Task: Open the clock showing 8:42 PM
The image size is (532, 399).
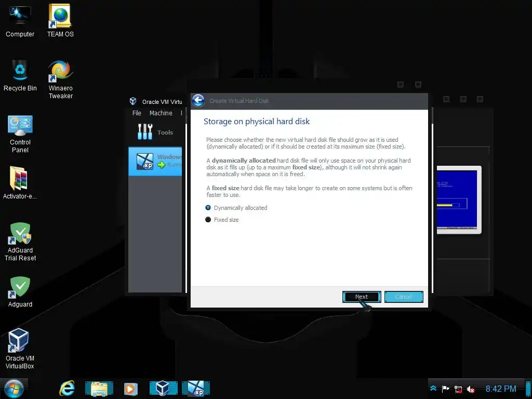Action: click(x=501, y=389)
